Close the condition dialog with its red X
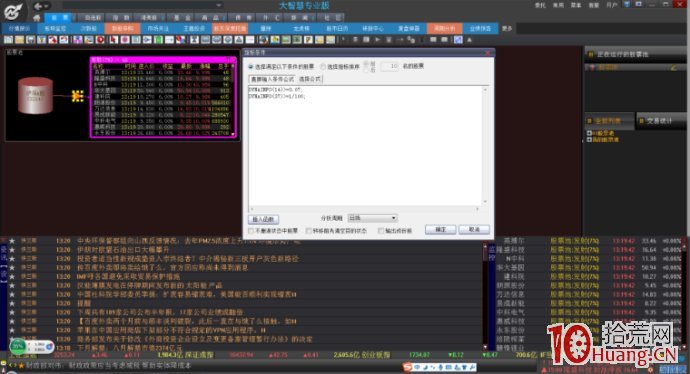Image resolution: width=690 pixels, height=374 pixels. [x=488, y=53]
